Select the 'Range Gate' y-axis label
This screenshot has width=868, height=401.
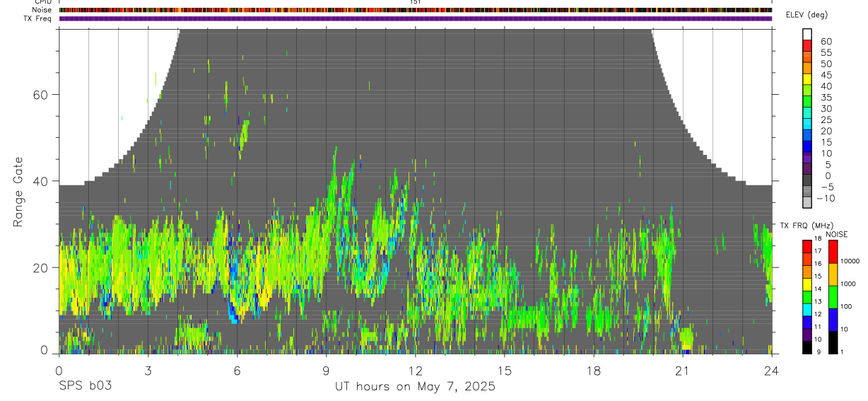point(18,191)
